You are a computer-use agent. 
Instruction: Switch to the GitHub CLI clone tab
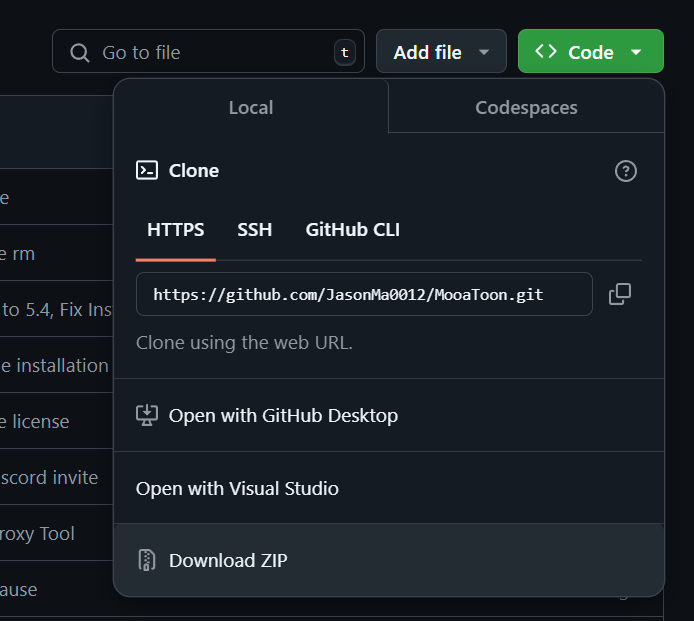352,230
